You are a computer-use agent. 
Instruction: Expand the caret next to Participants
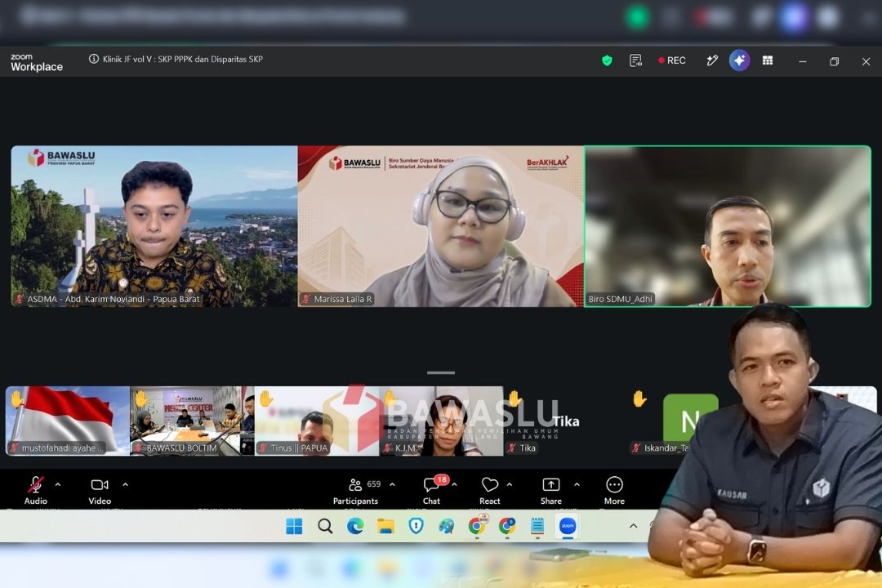pos(392,484)
